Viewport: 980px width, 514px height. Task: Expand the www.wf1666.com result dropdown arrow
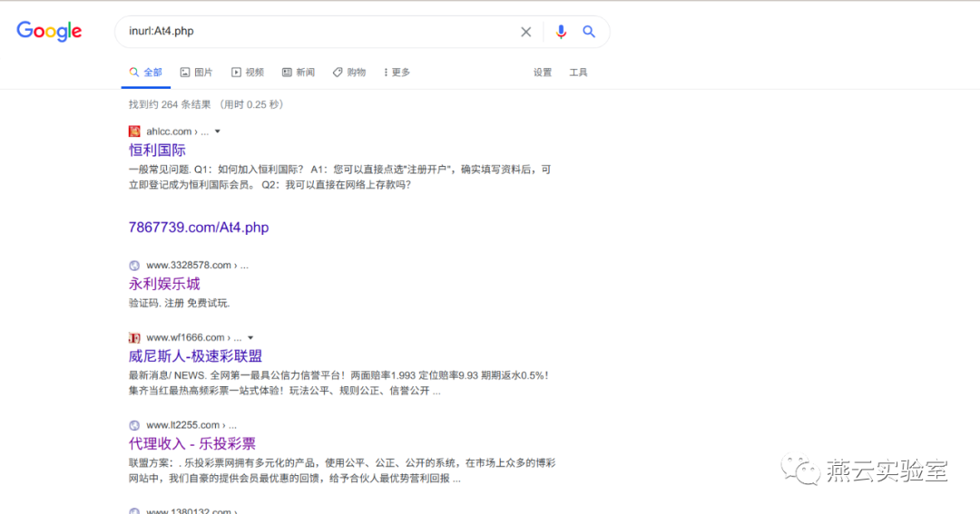[x=250, y=338]
